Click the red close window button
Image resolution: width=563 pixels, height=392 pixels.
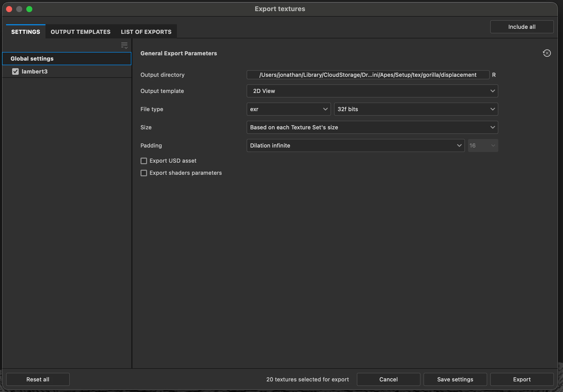(9, 9)
